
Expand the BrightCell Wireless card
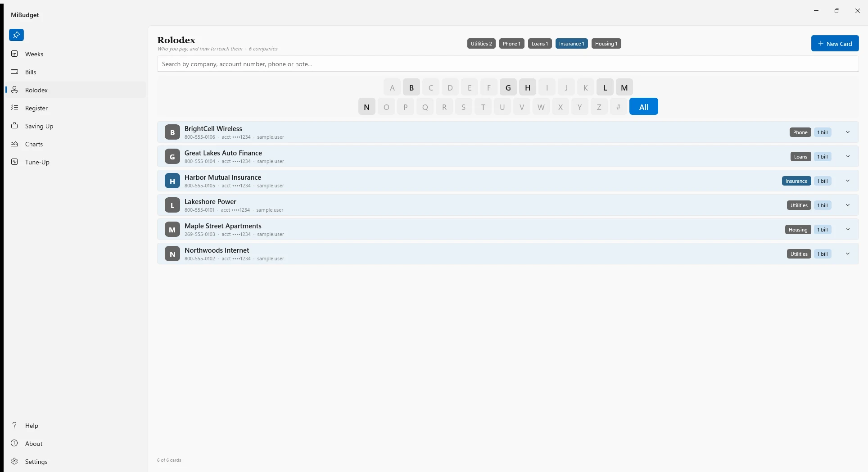click(848, 132)
